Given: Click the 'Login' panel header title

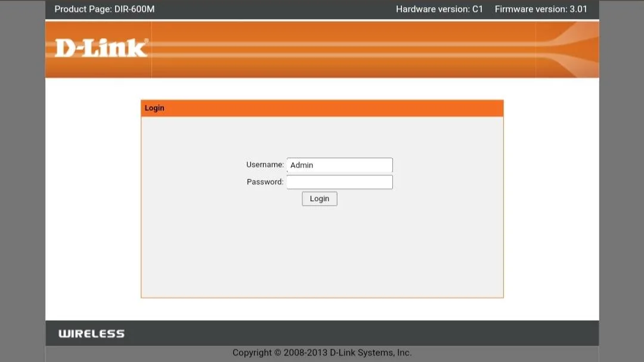Looking at the screenshot, I should tap(154, 108).
